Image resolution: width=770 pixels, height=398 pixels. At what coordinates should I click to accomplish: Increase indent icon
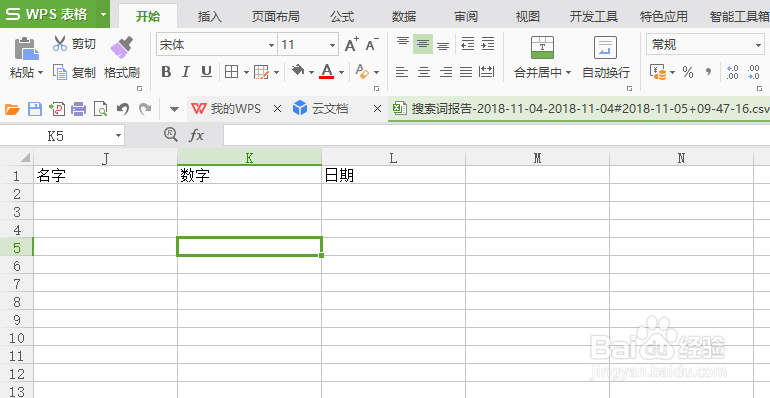click(x=488, y=44)
